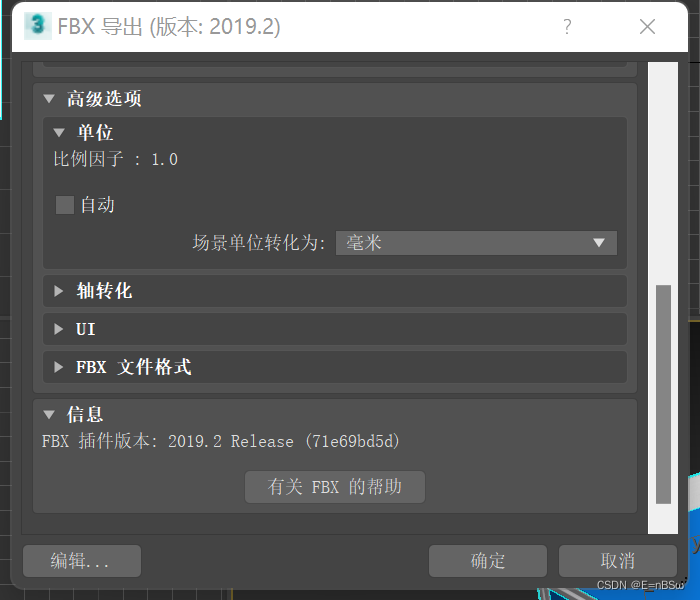Open the 场景单位转化为 units dropdown

[x=476, y=243]
